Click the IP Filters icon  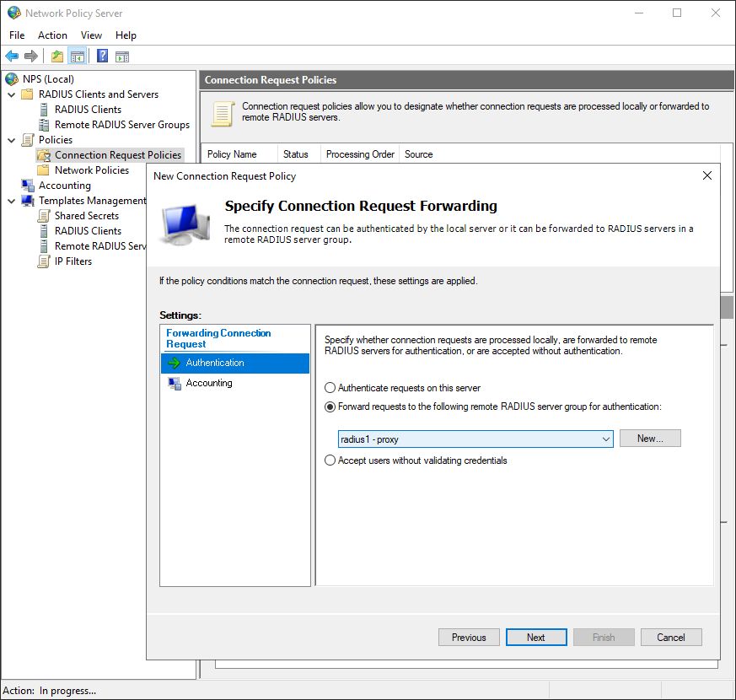pos(44,261)
